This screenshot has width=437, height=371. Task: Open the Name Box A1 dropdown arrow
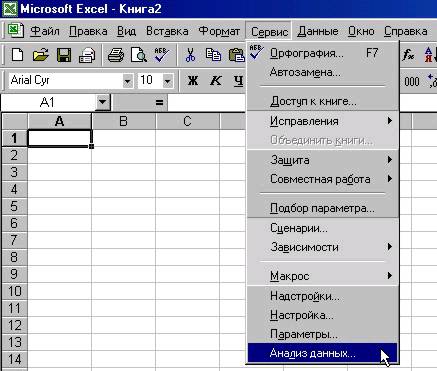point(102,102)
